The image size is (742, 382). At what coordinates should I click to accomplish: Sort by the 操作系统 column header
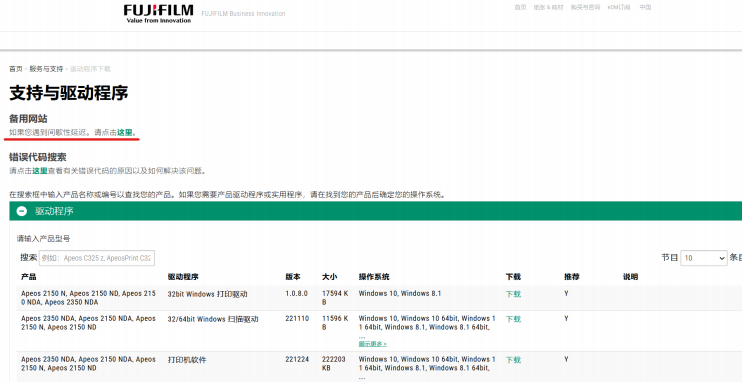click(374, 277)
